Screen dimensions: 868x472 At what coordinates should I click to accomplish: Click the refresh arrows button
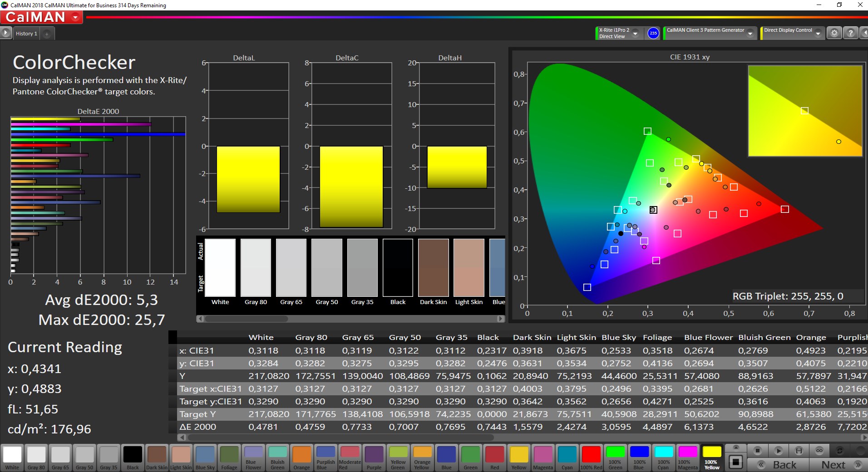click(840, 451)
